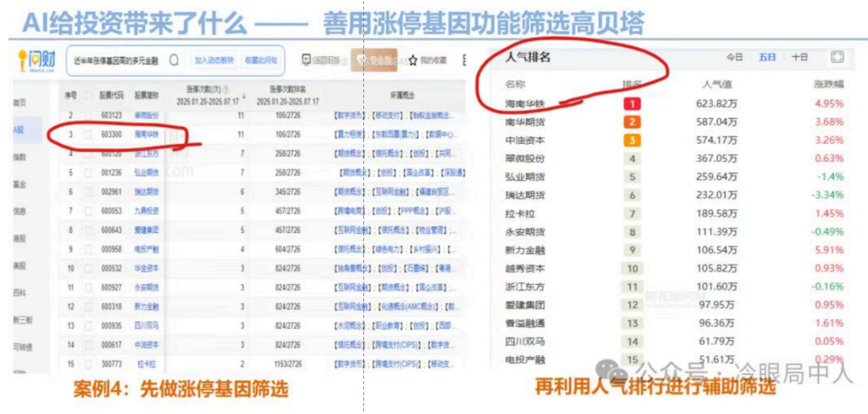Open stock link 爱建集团 in table
Image resolution: width=868 pixels, height=414 pixels.
[146, 230]
